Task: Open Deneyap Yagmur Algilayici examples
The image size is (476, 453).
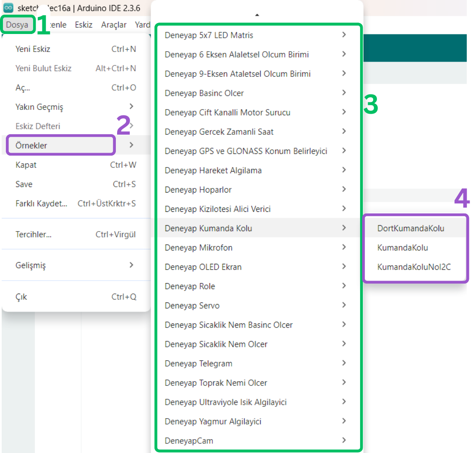Action: point(258,422)
